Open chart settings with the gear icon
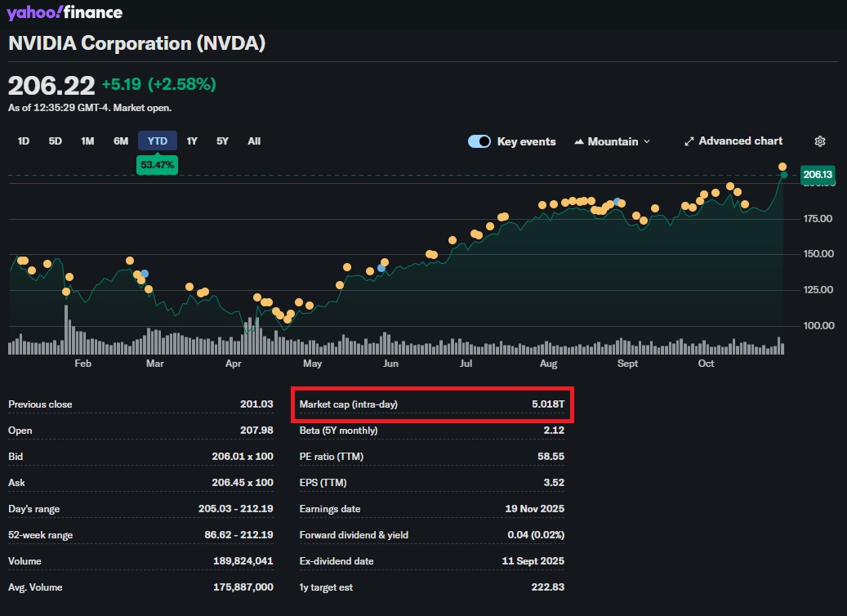 click(819, 141)
